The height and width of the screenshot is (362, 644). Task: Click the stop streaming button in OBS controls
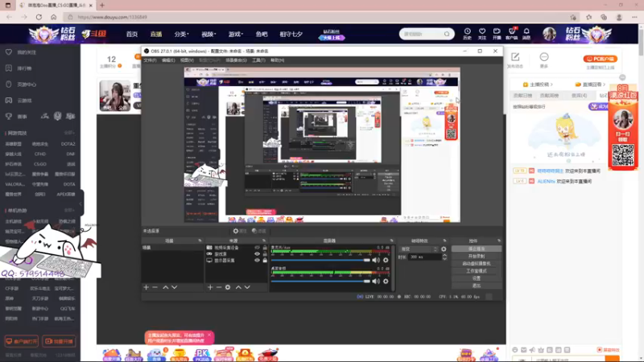pyautogui.click(x=477, y=249)
